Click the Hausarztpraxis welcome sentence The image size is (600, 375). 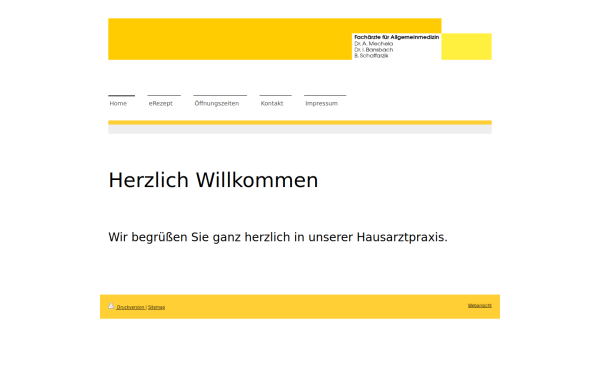point(278,237)
